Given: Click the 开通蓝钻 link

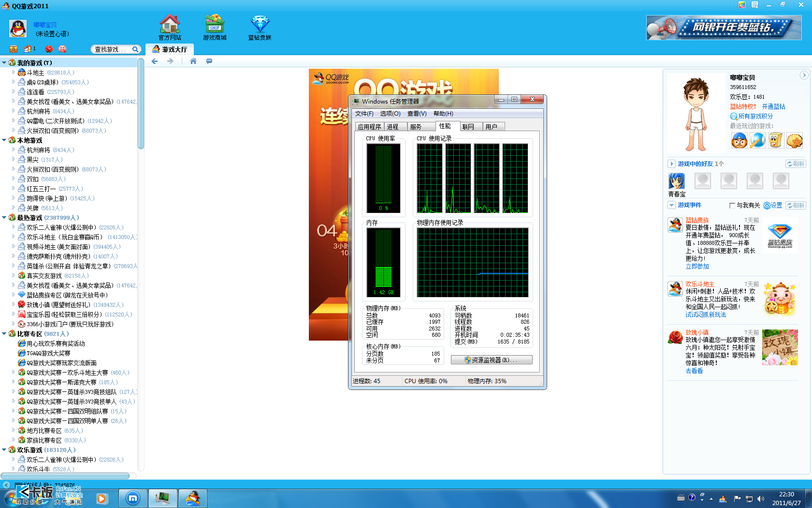Looking at the screenshot, I should [773, 106].
